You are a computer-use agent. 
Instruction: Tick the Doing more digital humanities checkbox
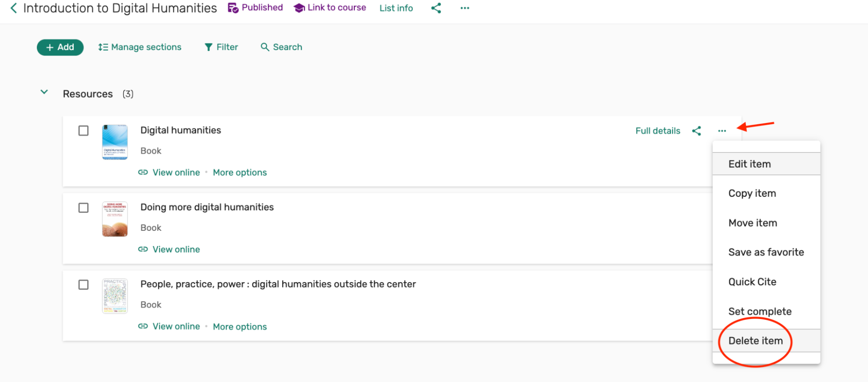pos(83,208)
